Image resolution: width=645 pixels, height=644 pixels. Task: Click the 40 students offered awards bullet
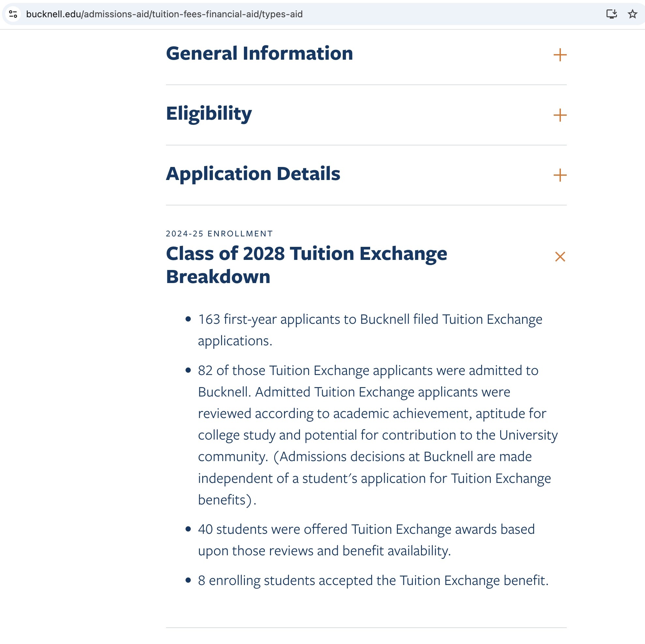[366, 530]
